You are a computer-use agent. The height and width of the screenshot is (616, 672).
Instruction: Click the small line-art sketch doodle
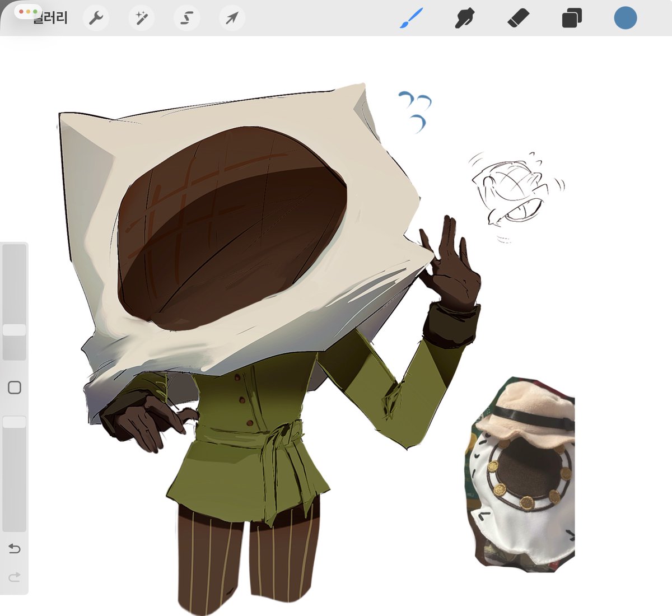(x=516, y=197)
